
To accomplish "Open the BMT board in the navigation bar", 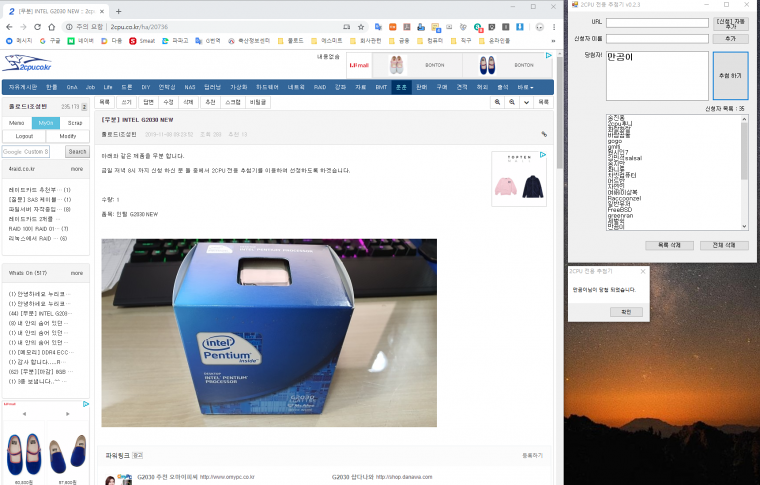I will (381, 87).
